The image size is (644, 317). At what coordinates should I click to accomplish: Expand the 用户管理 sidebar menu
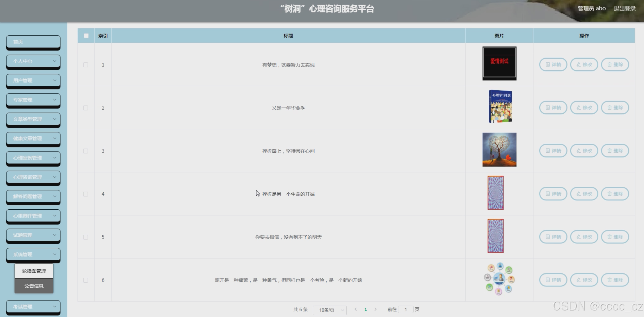tap(33, 81)
